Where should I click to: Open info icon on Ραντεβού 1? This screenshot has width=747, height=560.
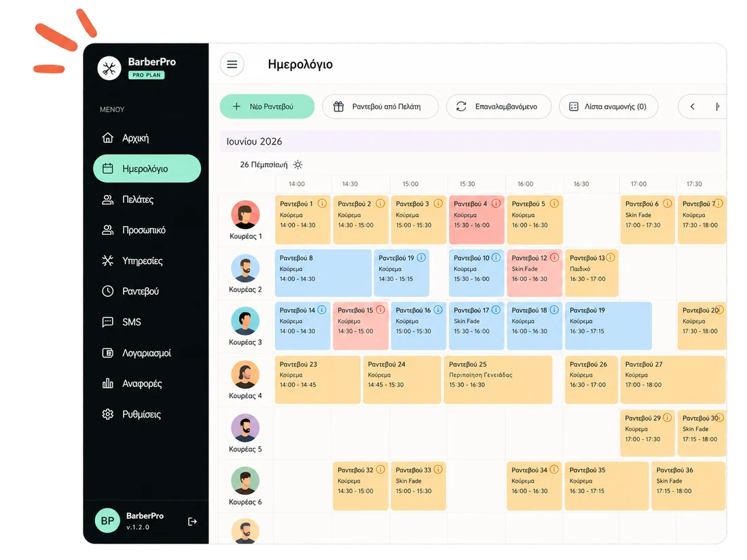pyautogui.click(x=323, y=204)
